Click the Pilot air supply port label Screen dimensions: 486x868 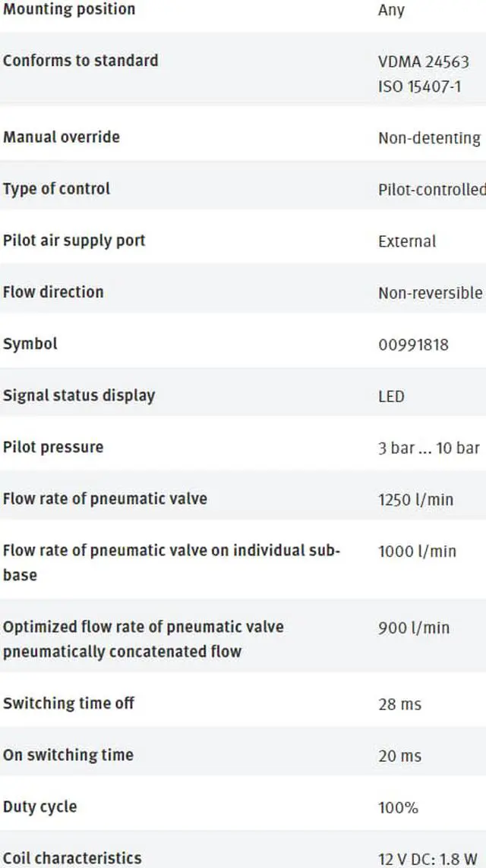click(74, 241)
